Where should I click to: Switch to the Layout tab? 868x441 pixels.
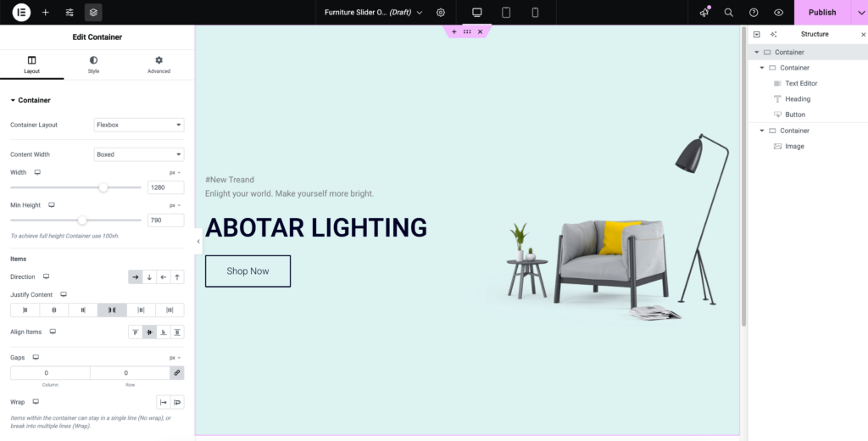tap(31, 64)
